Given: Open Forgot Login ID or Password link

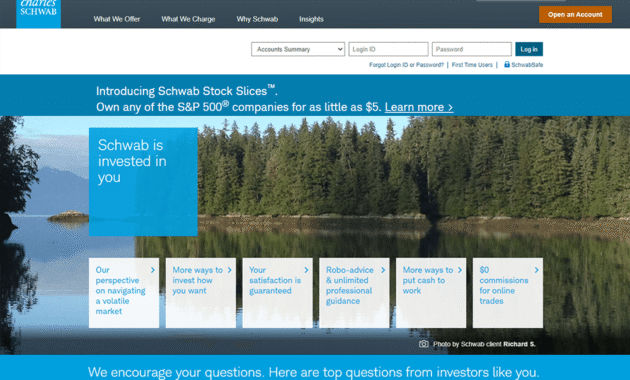Looking at the screenshot, I should [x=406, y=65].
